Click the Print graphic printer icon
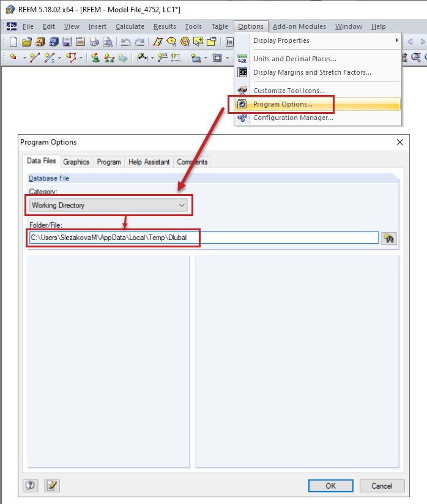 [x=94, y=42]
